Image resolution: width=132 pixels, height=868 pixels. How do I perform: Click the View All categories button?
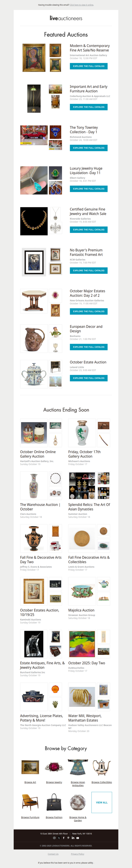[x=102, y=802]
